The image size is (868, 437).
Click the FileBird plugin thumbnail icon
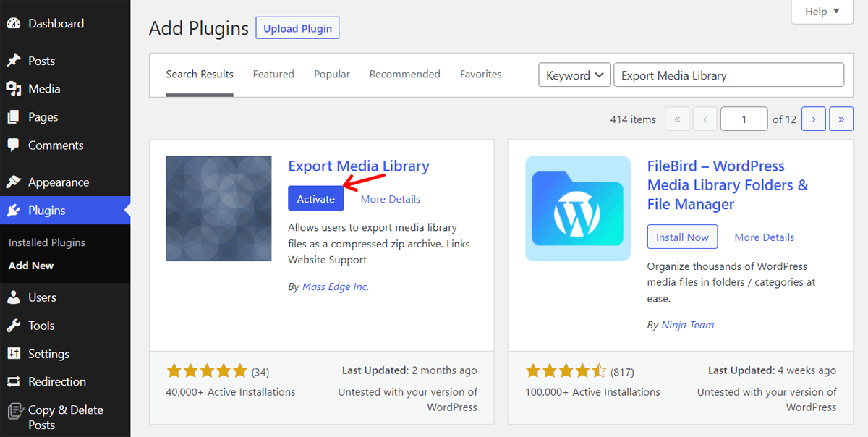click(578, 208)
